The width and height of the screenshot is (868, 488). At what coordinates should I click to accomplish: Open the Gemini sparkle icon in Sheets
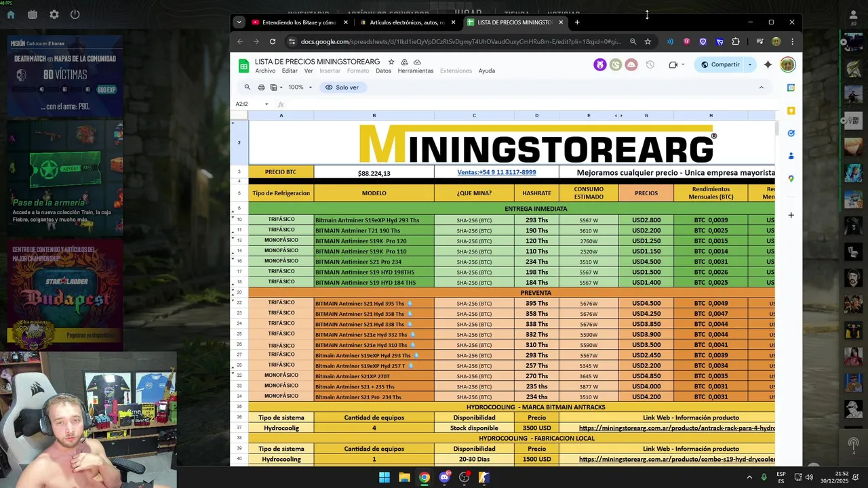click(x=768, y=65)
